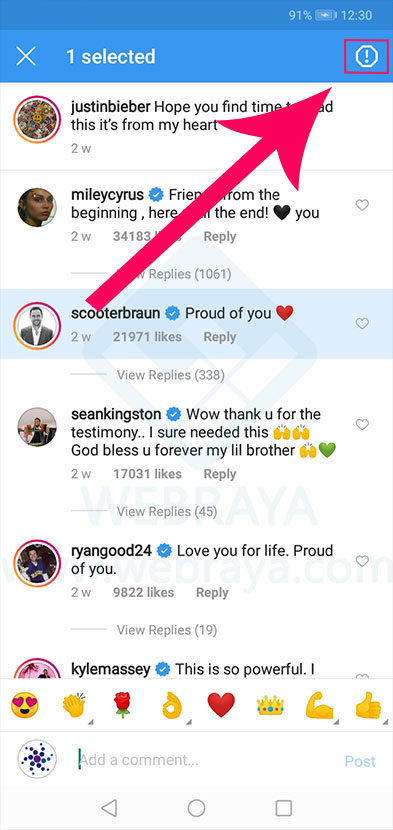This screenshot has width=393, height=830.
Task: Tap the report comment exclamation icon
Action: pyautogui.click(x=366, y=56)
